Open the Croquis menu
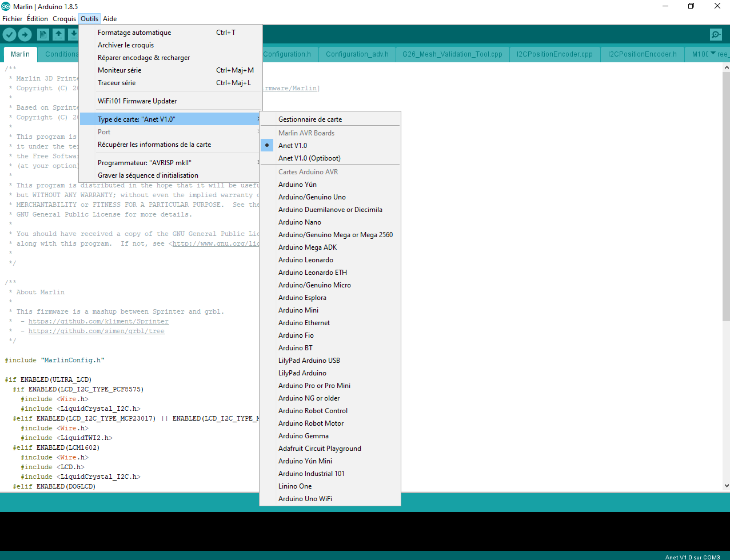 click(x=64, y=19)
